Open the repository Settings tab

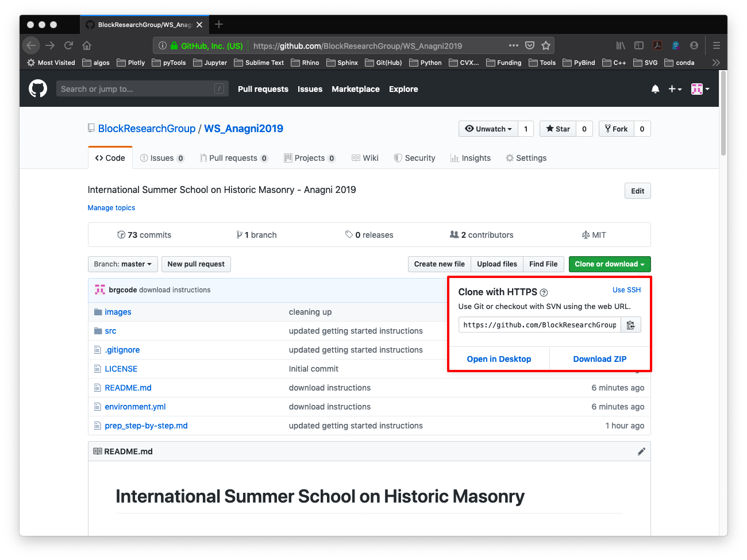coord(526,158)
